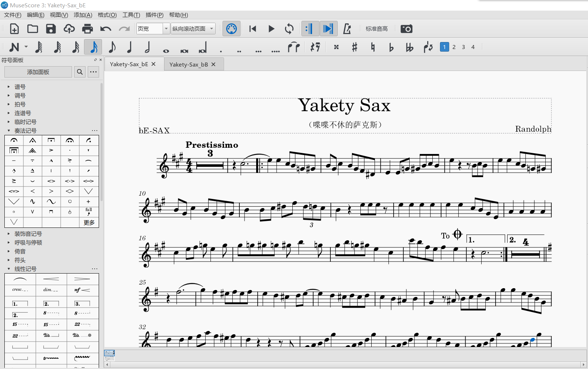
Task: Start playback with the play button
Action: [x=271, y=29]
